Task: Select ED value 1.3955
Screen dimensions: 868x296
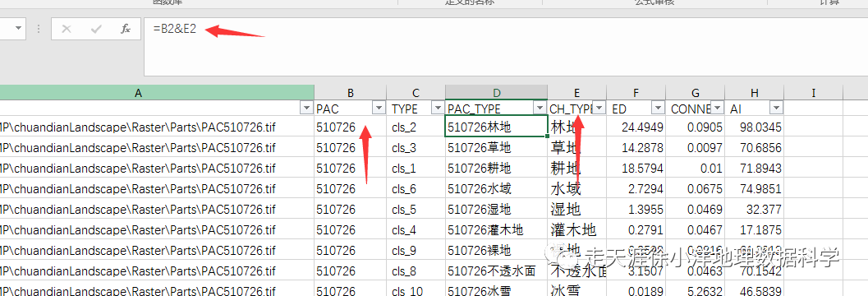Action: [636, 208]
